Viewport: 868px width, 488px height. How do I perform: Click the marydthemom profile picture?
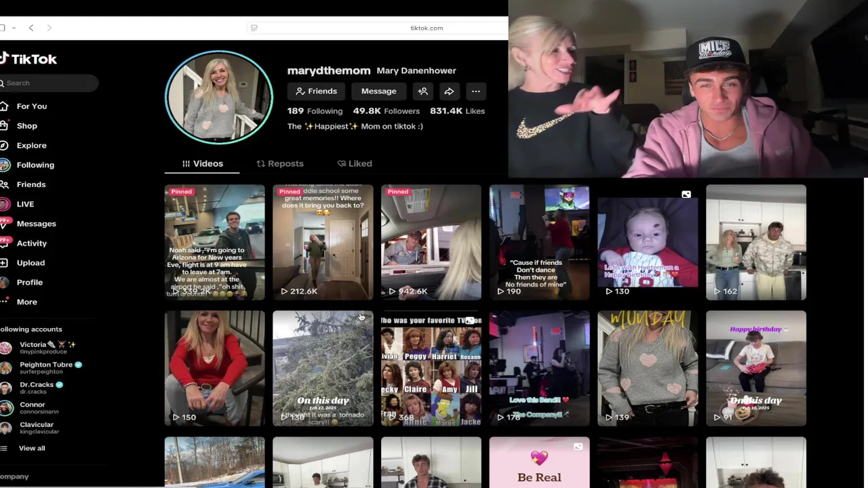219,97
